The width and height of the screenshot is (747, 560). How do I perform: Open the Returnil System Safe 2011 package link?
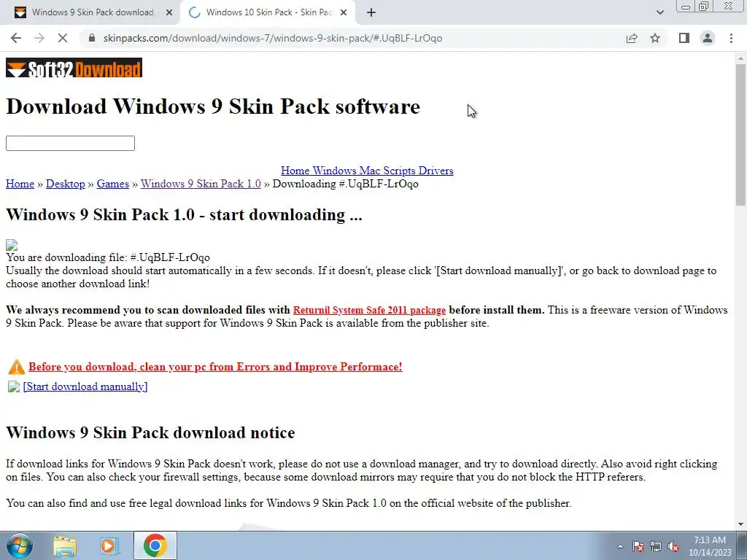[369, 310]
